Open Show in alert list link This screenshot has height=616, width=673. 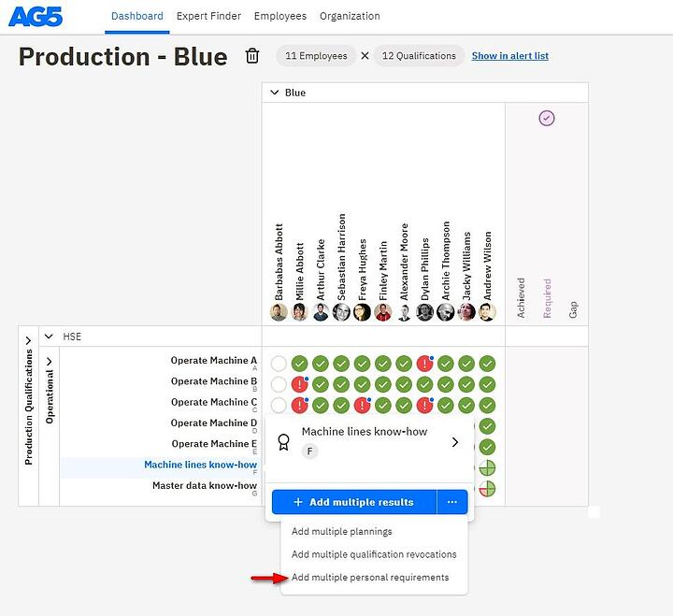(x=509, y=56)
